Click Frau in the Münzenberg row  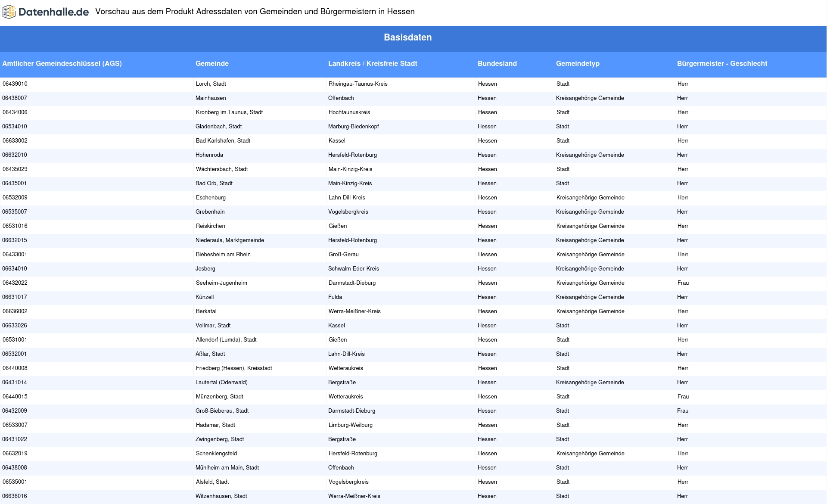(683, 397)
